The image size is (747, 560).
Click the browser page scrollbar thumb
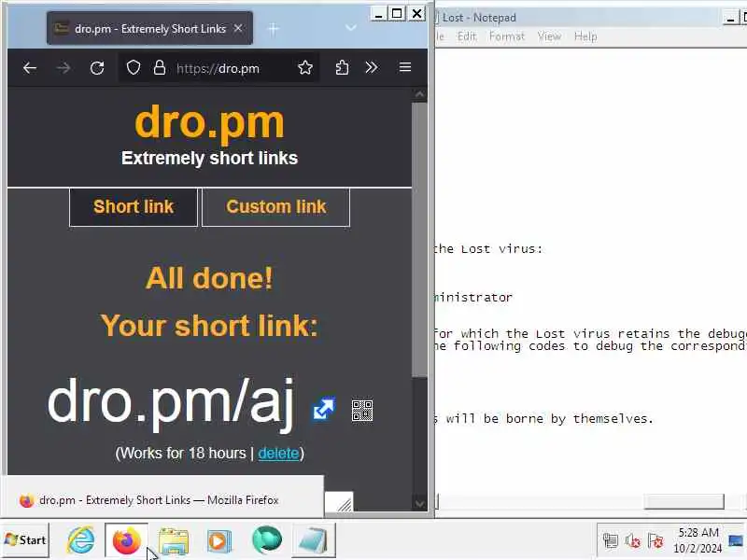(x=419, y=239)
